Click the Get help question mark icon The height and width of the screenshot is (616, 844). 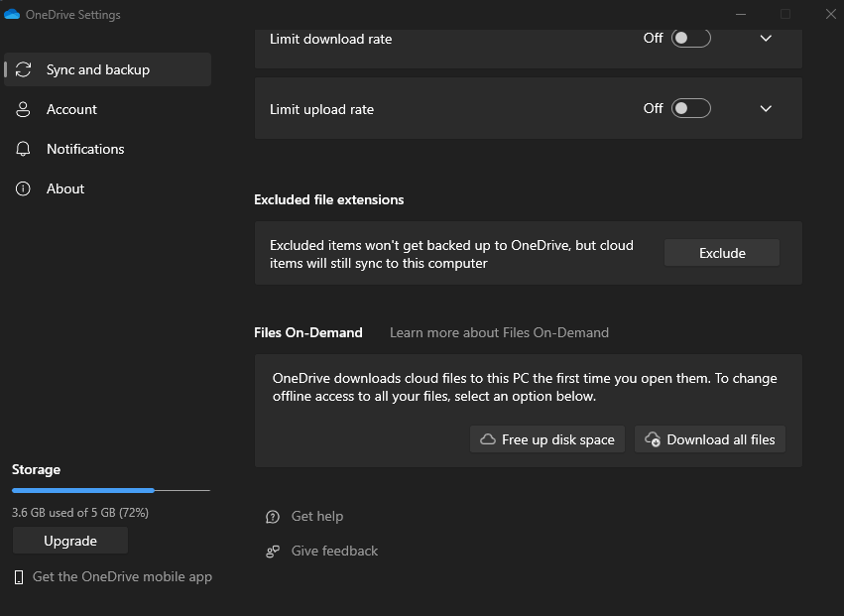click(x=273, y=517)
